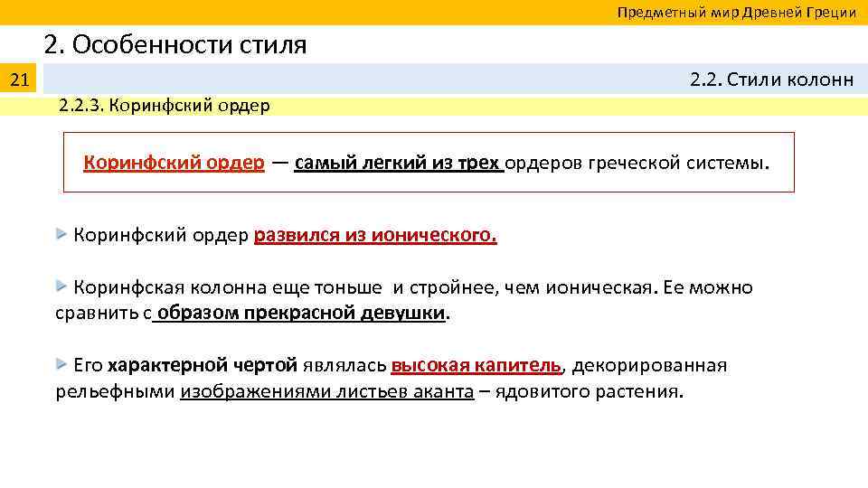Click the underlined "изображениями листьев аканта"
The image size is (868, 488).
coord(327,391)
